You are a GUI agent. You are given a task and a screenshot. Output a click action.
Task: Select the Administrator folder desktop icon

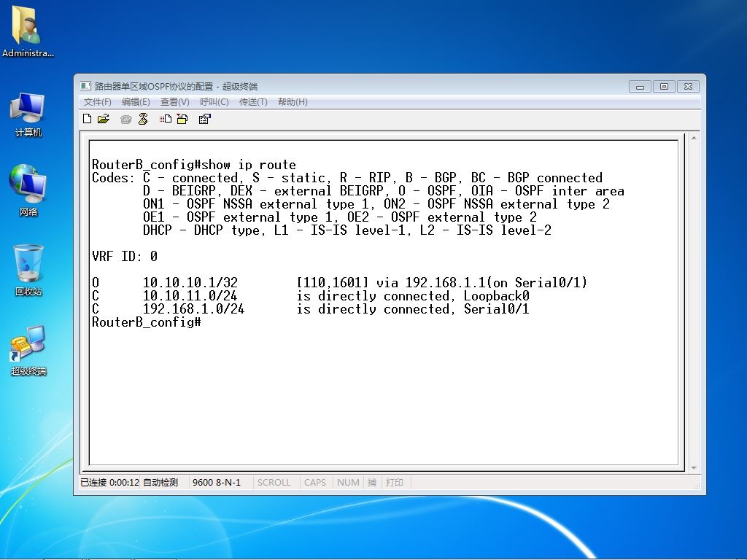pos(28,31)
